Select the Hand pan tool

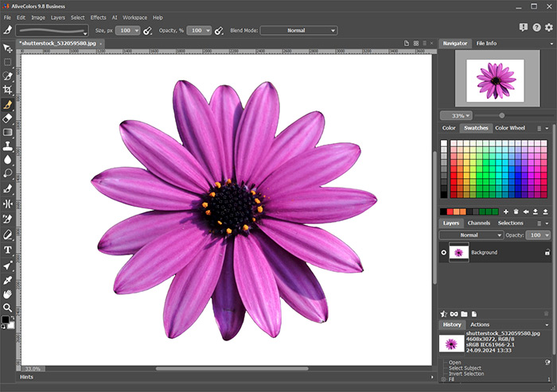7,294
